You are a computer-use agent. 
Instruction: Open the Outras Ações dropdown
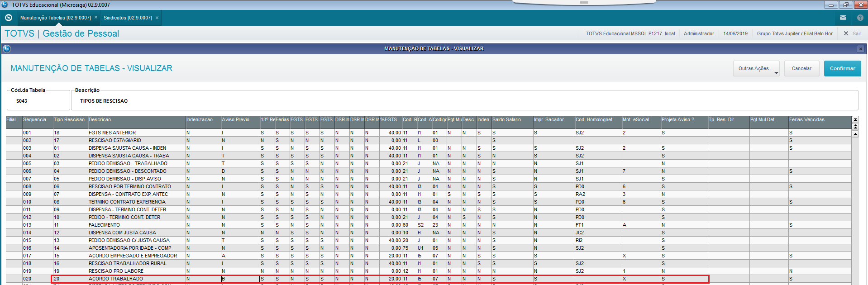(756, 68)
